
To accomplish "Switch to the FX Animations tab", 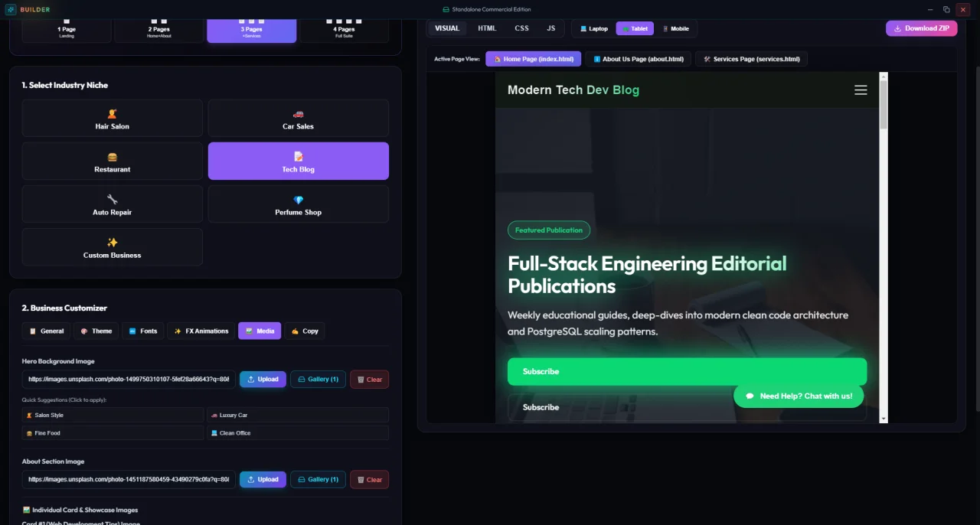I will click(201, 331).
